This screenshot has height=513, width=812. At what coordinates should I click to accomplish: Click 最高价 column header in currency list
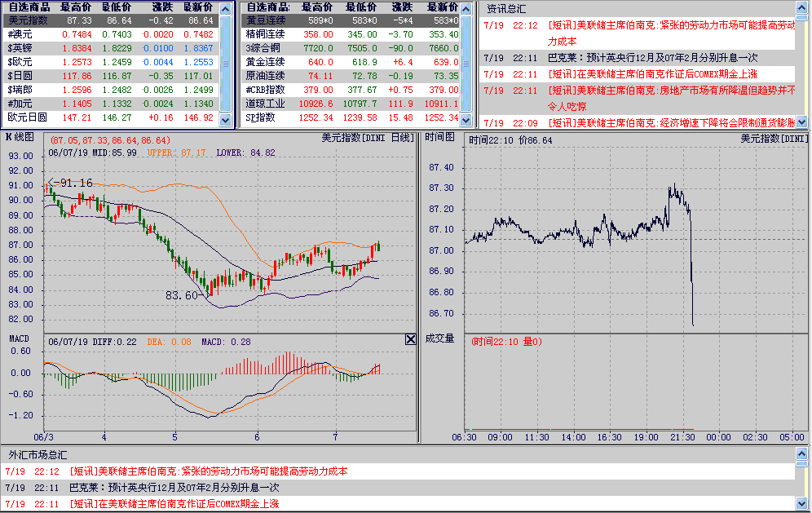click(76, 7)
